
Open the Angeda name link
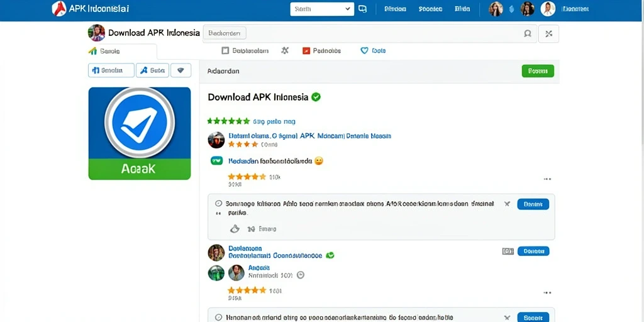coord(259,268)
